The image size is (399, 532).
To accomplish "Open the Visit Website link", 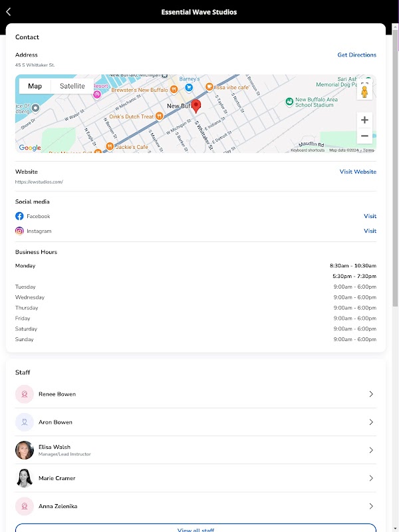I will 358,172.
